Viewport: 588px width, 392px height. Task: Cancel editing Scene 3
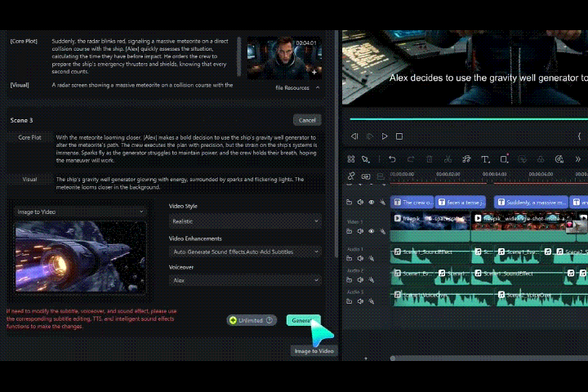tap(307, 120)
